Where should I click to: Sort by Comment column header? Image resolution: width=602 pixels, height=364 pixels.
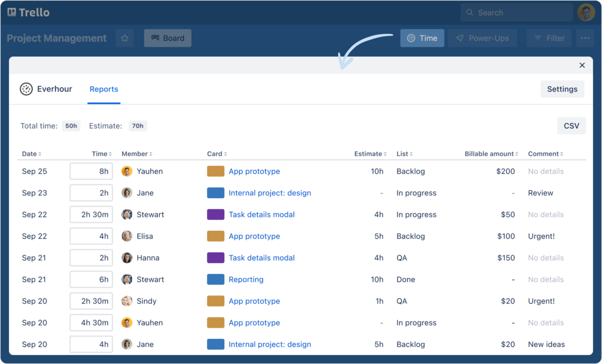pos(545,154)
